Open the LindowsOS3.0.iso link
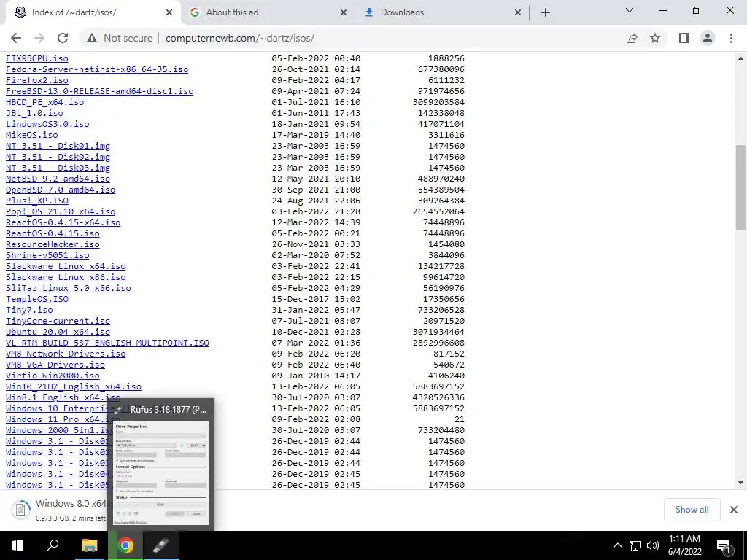The width and height of the screenshot is (747, 560). (x=47, y=124)
